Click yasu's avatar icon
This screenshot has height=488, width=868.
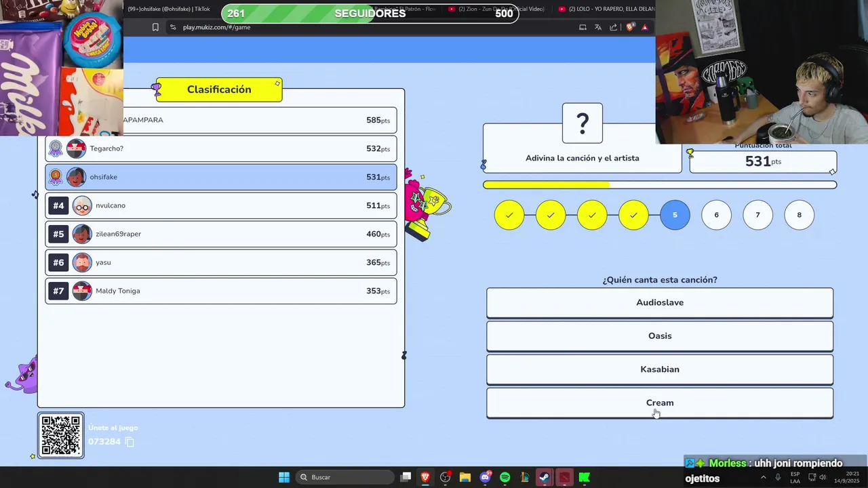pyautogui.click(x=82, y=262)
